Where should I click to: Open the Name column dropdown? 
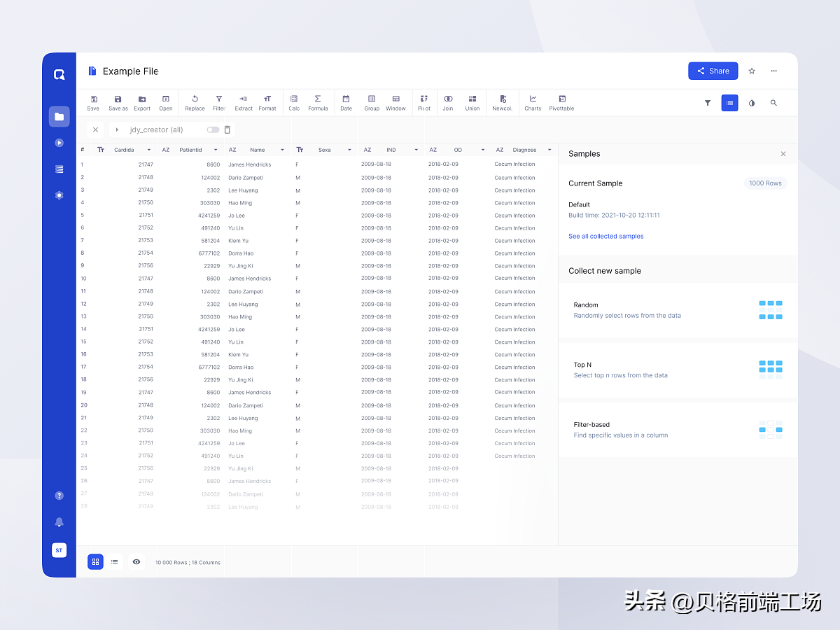(x=282, y=150)
